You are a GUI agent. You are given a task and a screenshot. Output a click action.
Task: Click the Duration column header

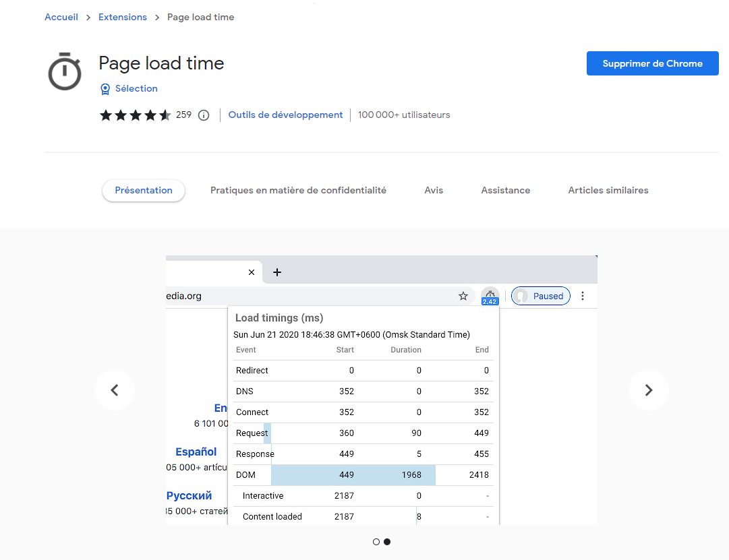coord(406,350)
